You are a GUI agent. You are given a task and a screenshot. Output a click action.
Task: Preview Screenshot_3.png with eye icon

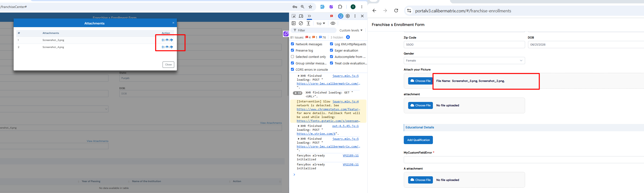[x=167, y=40]
